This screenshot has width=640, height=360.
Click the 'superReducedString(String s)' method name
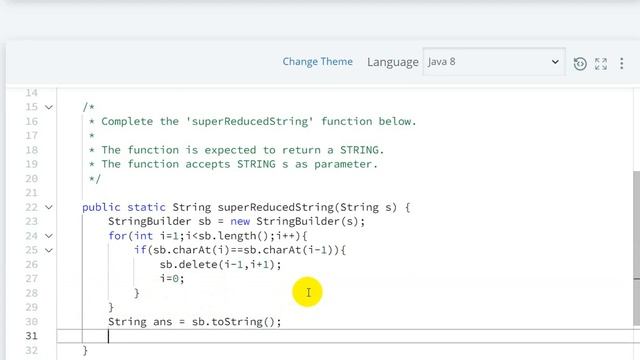click(307, 207)
